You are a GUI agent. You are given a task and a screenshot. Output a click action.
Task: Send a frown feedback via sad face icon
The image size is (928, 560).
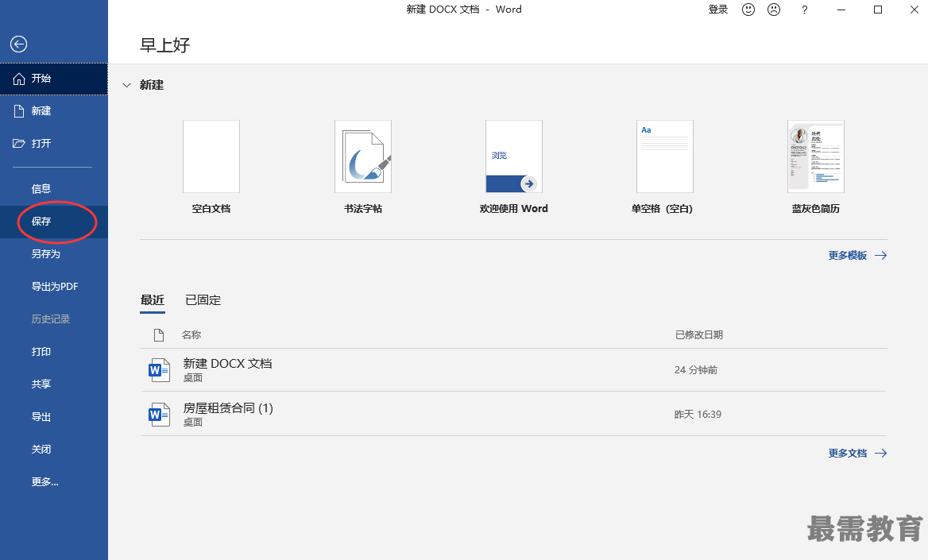click(x=774, y=10)
